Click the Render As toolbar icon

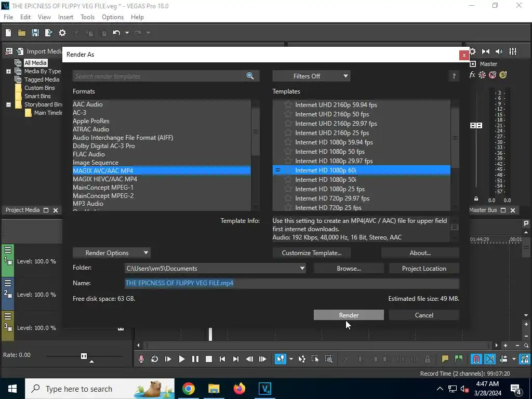point(48,33)
